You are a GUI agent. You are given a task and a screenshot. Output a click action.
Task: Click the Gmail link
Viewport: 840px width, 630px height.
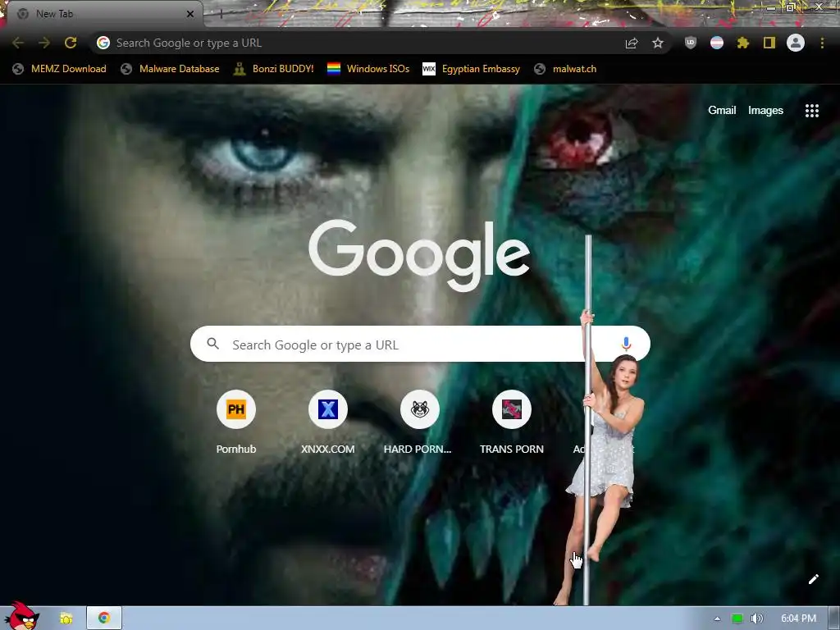tap(722, 111)
